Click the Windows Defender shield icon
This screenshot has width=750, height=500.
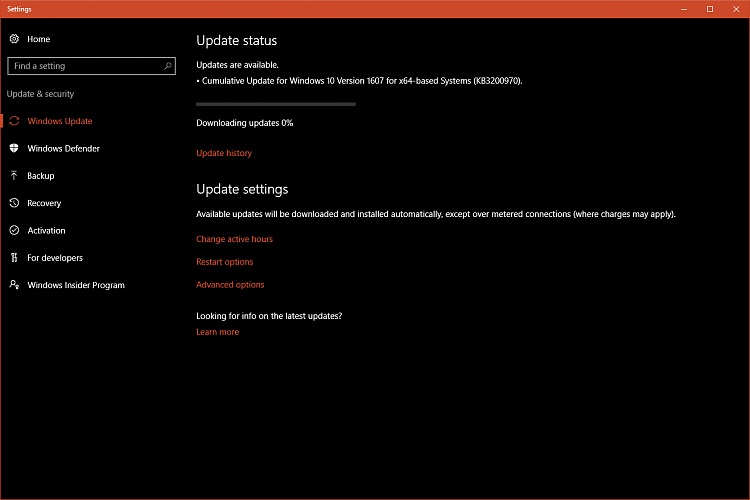(x=14, y=148)
